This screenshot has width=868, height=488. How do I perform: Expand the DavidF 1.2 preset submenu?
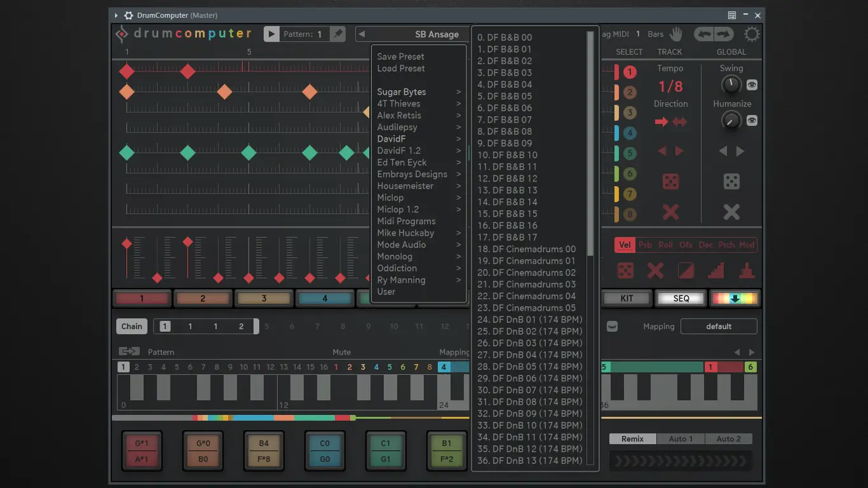click(419, 151)
